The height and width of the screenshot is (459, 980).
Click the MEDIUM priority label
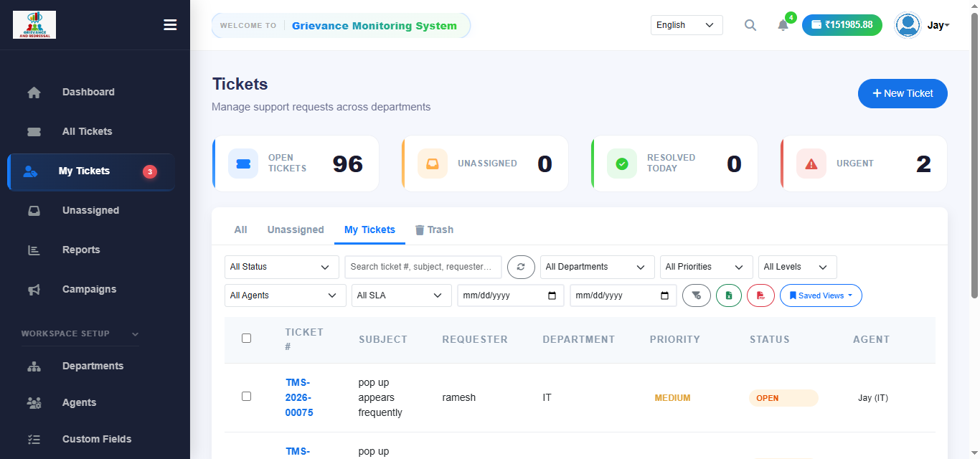click(x=672, y=398)
